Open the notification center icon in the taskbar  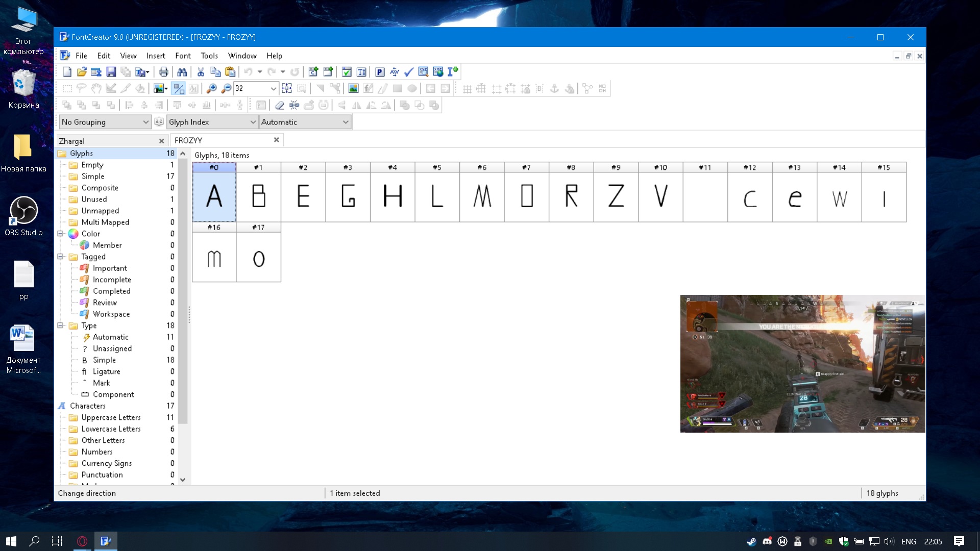959,541
